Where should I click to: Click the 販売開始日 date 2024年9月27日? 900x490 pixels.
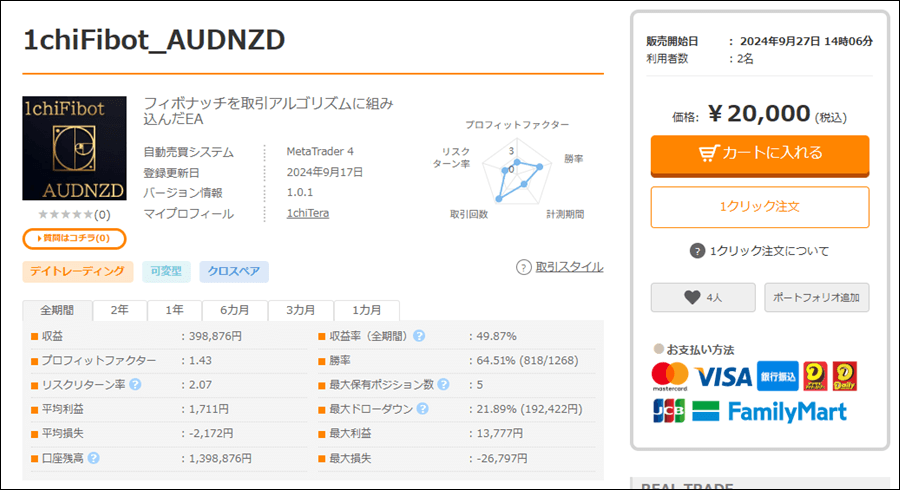click(779, 41)
